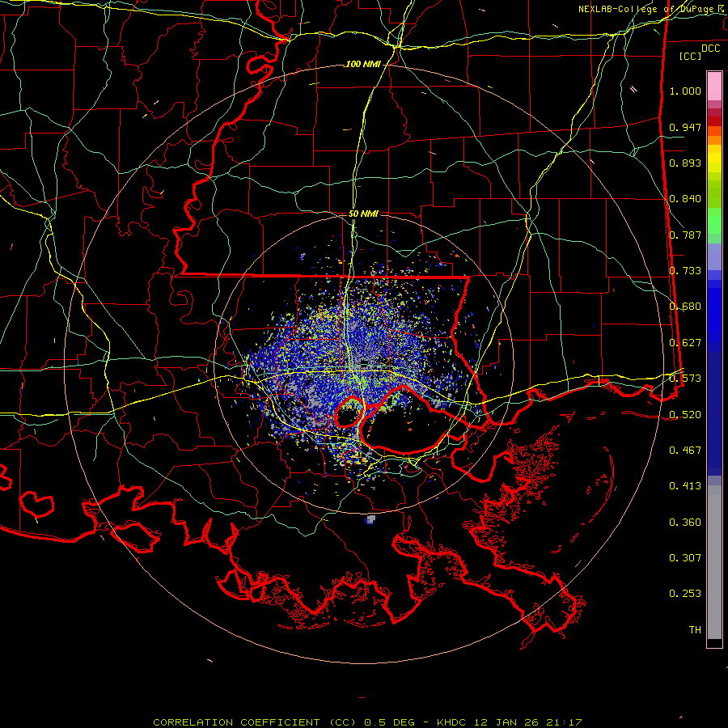Click the DCC product label above the scale
The height and width of the screenshot is (728, 728).
coord(710,48)
